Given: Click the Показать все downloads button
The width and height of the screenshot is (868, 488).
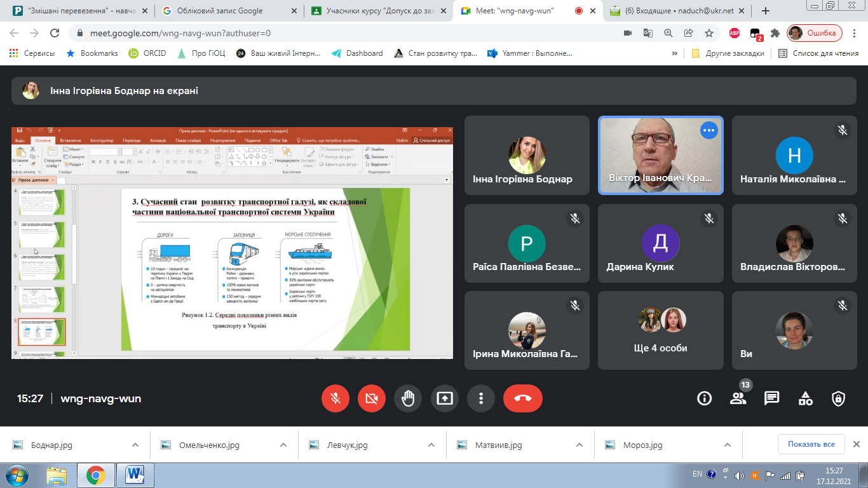Looking at the screenshot, I should pos(811,444).
